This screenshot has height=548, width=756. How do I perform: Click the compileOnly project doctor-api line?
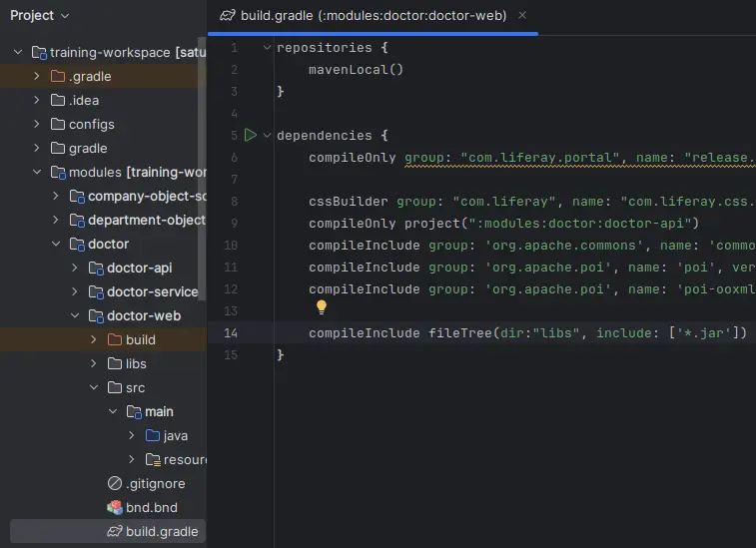(x=504, y=224)
